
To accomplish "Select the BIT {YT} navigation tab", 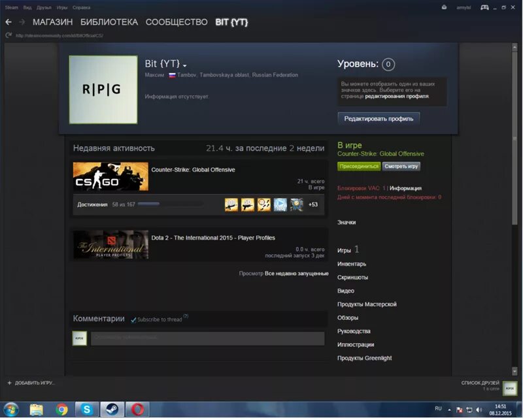I will click(x=231, y=22).
